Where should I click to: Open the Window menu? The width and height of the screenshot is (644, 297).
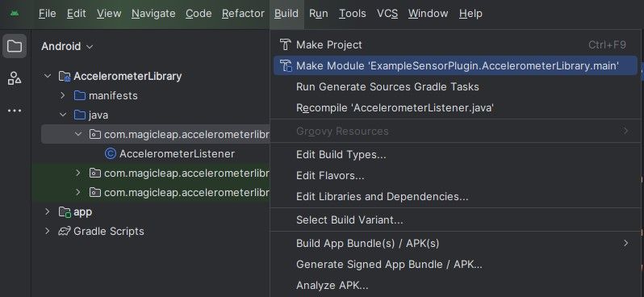[428, 14]
